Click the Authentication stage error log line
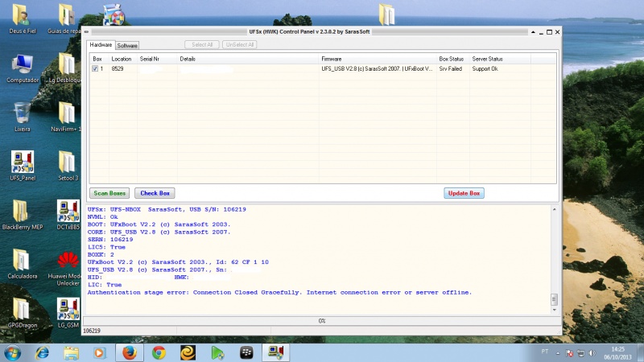The height and width of the screenshot is (362, 644). click(x=279, y=292)
